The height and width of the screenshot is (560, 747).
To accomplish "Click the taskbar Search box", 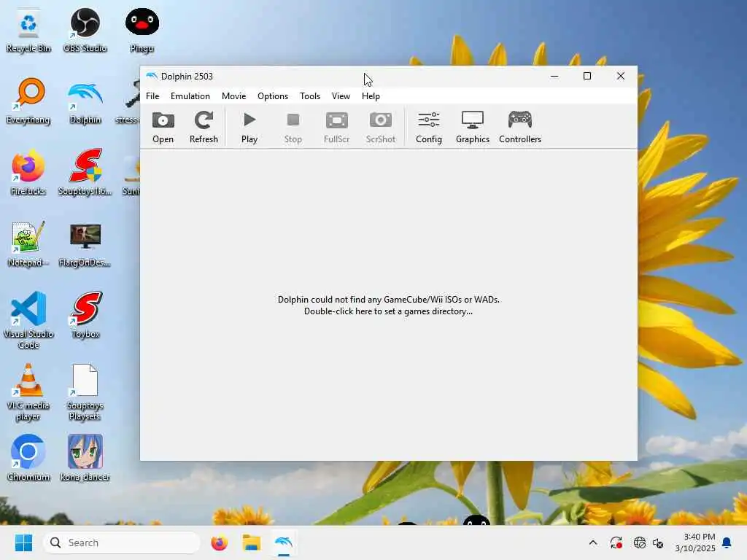I will pos(122,542).
